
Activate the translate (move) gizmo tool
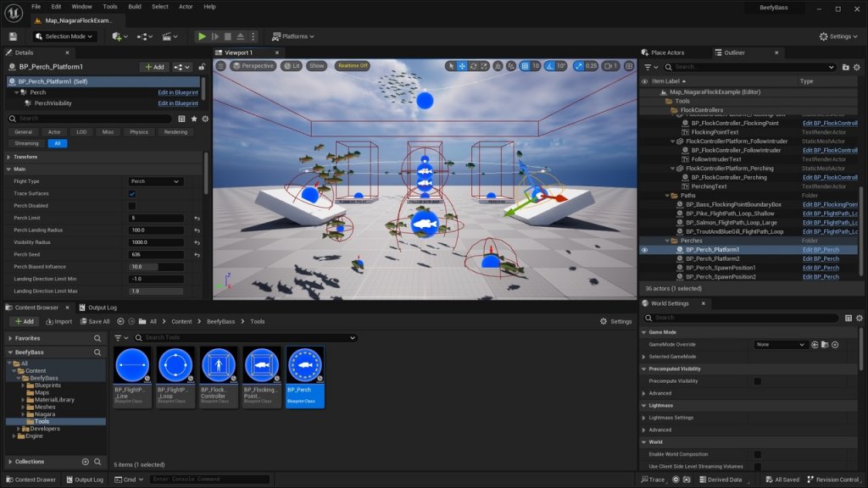coord(462,66)
